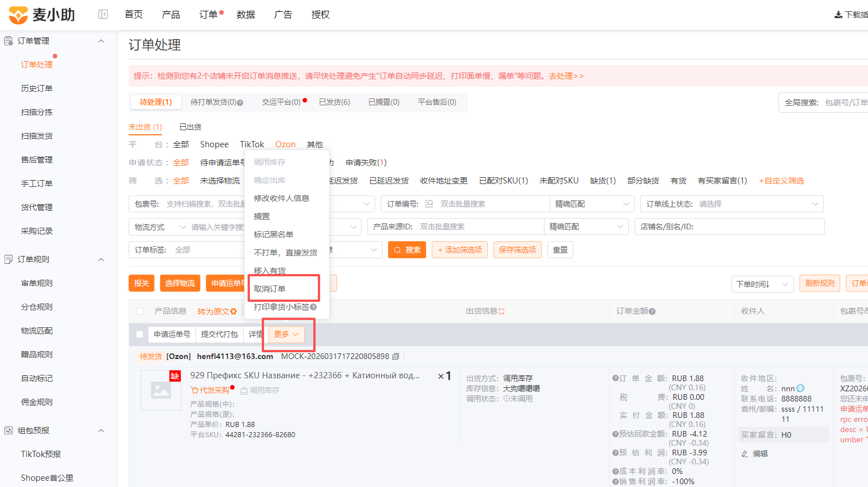Click the 添加筛选项 button

pos(459,250)
